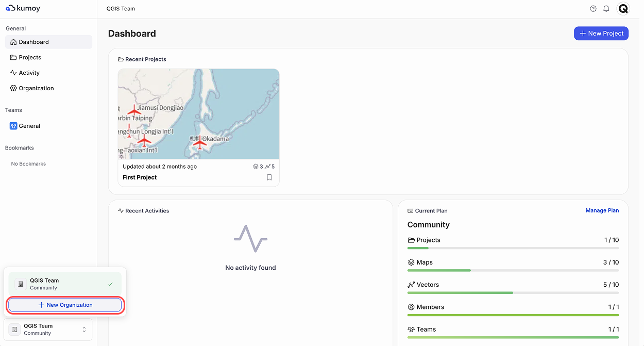Click the building icon in organization popup
Viewport: 644px width, 346px height.
(x=21, y=284)
